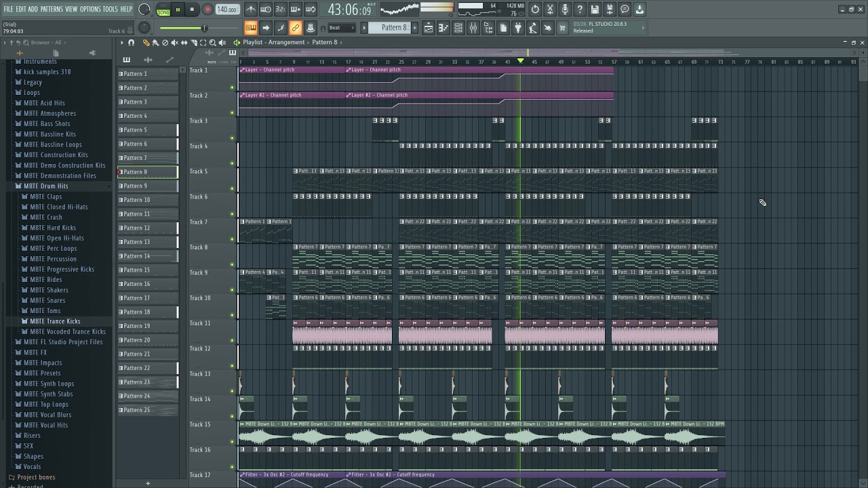The width and height of the screenshot is (868, 488).
Task: Open the Mixer view from the toolbar
Action: coord(473,28)
